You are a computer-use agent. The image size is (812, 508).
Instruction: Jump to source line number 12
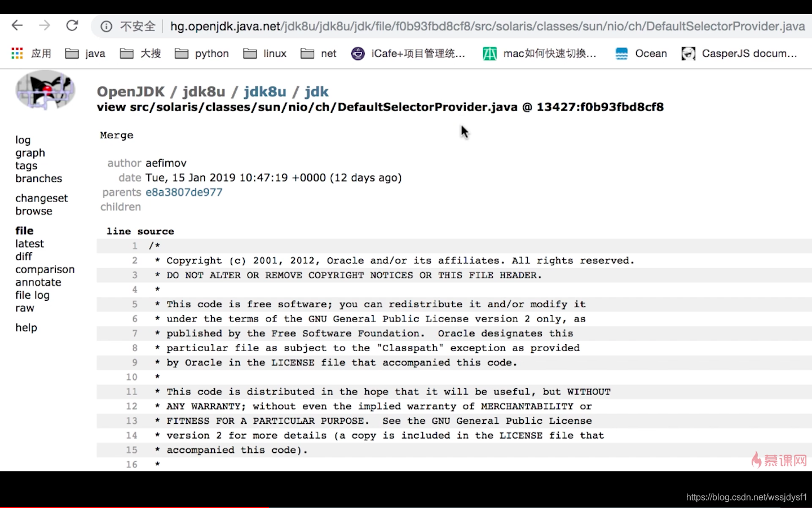(x=131, y=406)
